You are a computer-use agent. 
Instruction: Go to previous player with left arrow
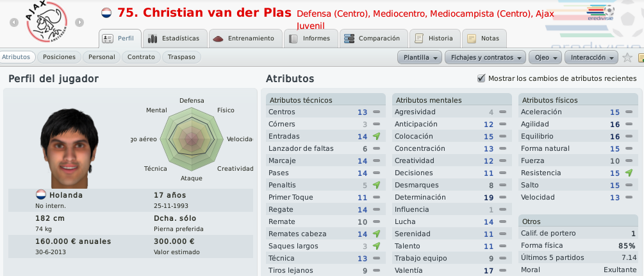(x=14, y=22)
